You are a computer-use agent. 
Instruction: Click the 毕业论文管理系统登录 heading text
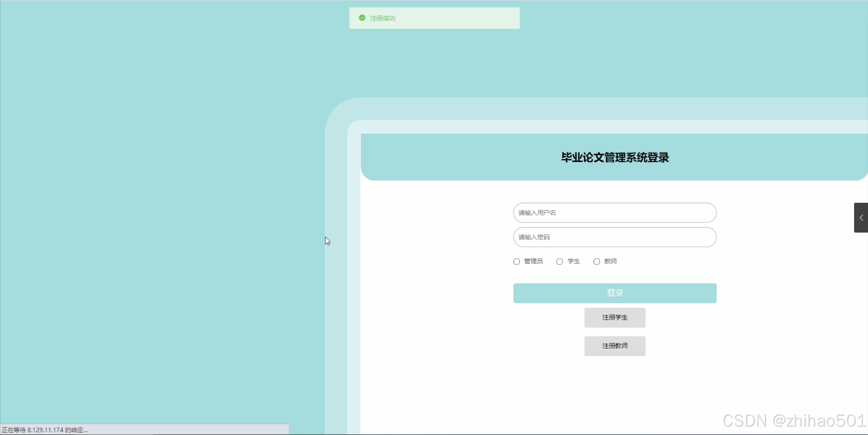pyautogui.click(x=614, y=157)
